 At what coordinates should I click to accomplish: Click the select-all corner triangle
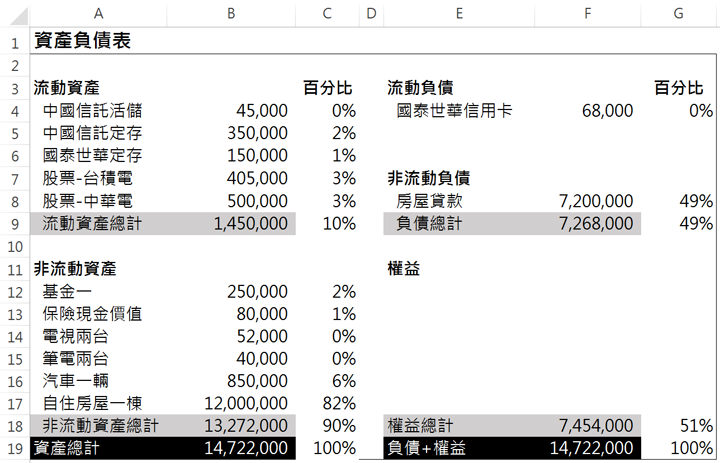tap(18, 15)
